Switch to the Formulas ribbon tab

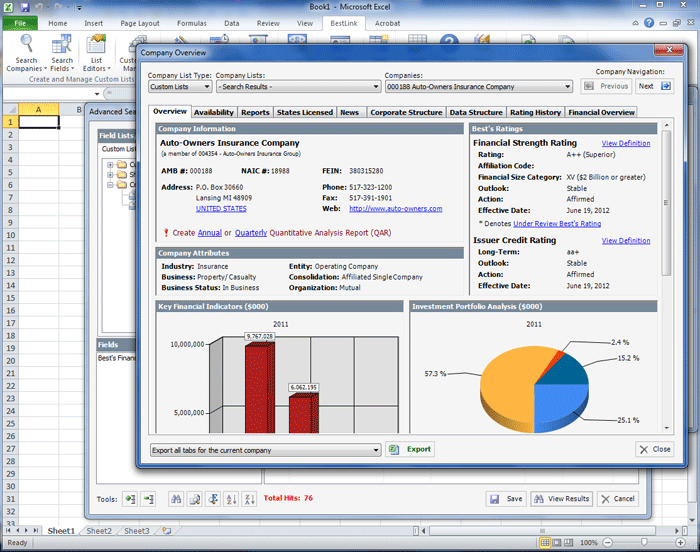point(192,23)
